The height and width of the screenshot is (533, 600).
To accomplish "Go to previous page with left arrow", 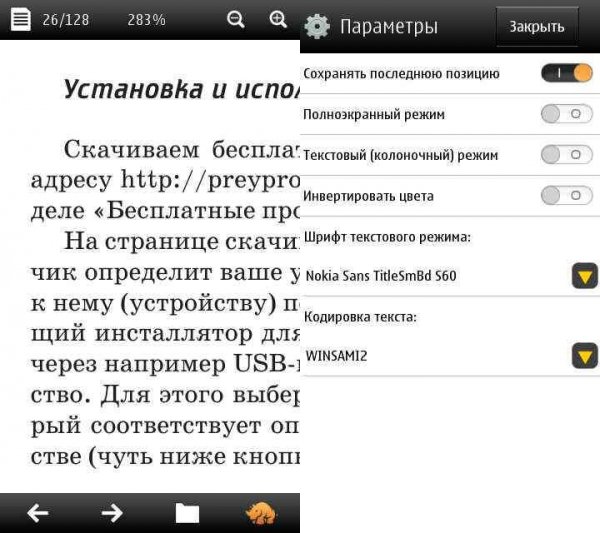I will (x=38, y=513).
